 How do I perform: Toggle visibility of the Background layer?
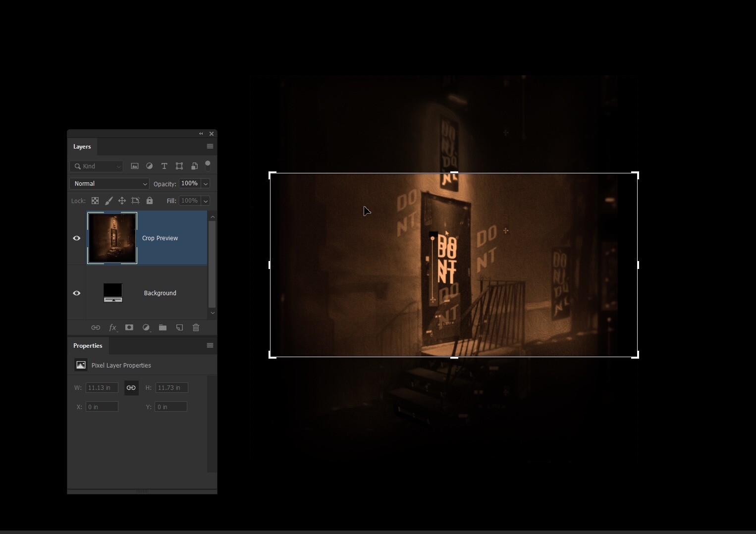click(77, 293)
